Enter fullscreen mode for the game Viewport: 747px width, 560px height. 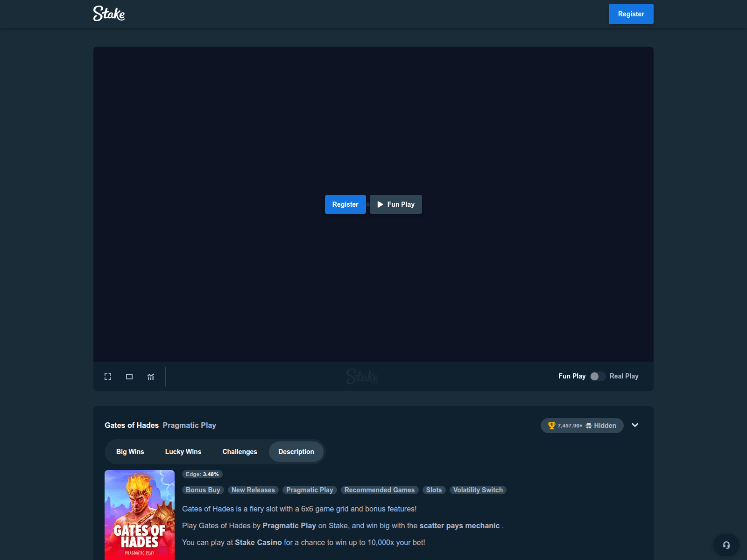(x=107, y=376)
